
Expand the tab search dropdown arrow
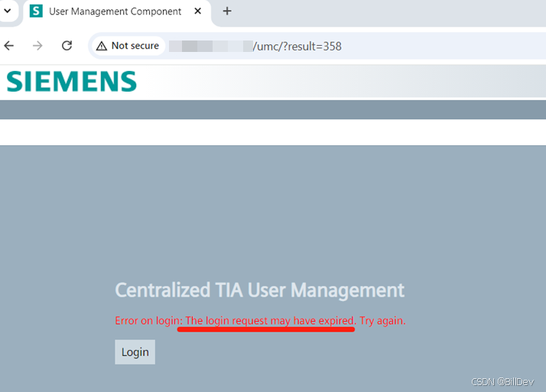click(8, 11)
